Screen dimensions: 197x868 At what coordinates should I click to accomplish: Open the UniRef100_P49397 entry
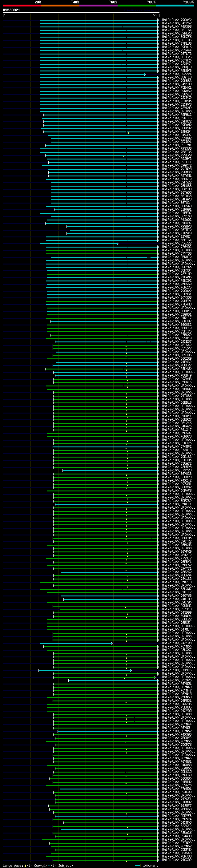pyautogui.click(x=177, y=135)
